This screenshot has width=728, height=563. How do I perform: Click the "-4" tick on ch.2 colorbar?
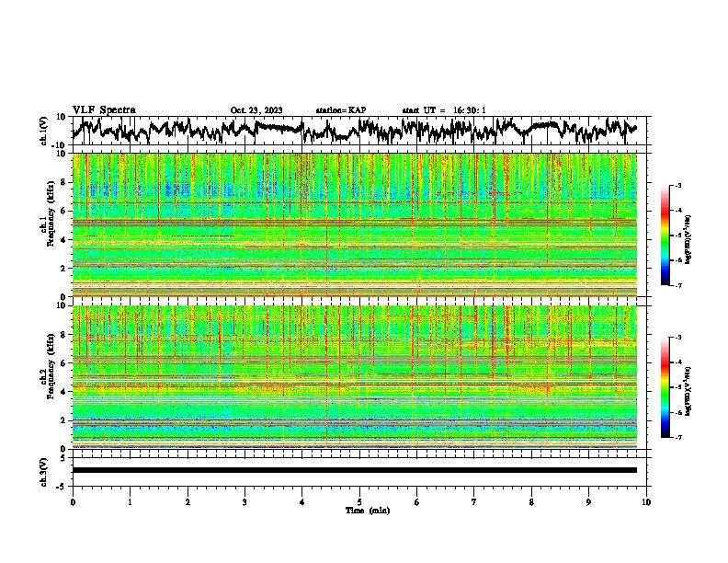678,362
